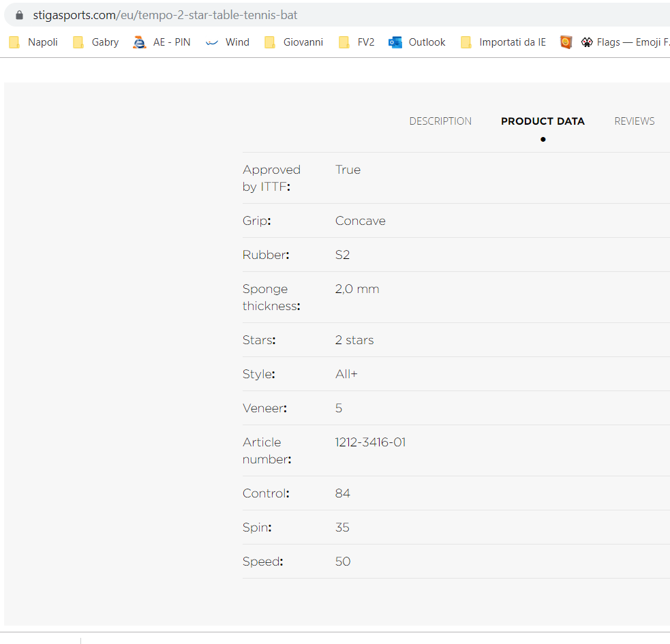Select the Product Data tab
Viewport: 670px width, 644px height.
[543, 121]
